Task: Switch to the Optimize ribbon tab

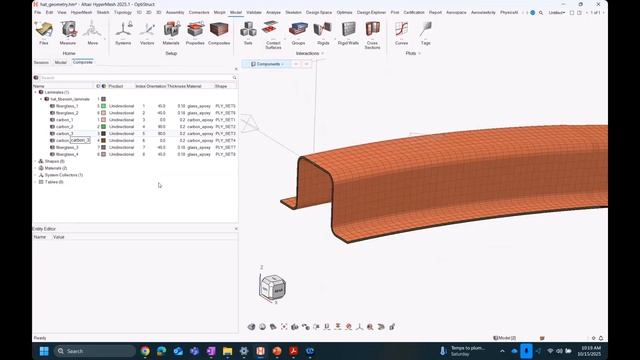Action: tap(344, 13)
